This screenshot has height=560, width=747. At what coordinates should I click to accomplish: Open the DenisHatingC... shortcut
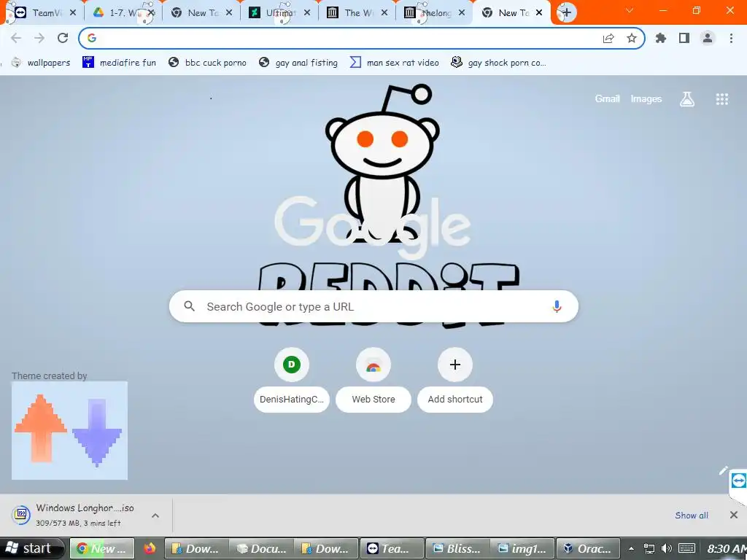292,380
